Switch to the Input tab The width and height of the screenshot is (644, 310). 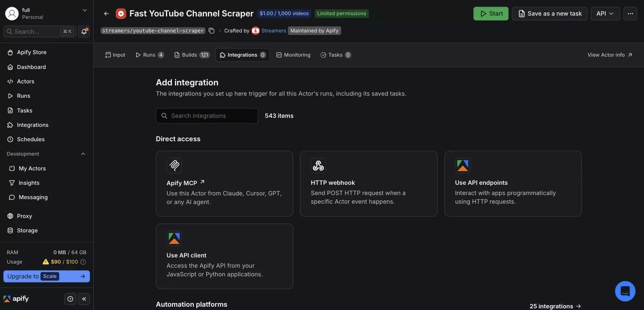pos(115,55)
